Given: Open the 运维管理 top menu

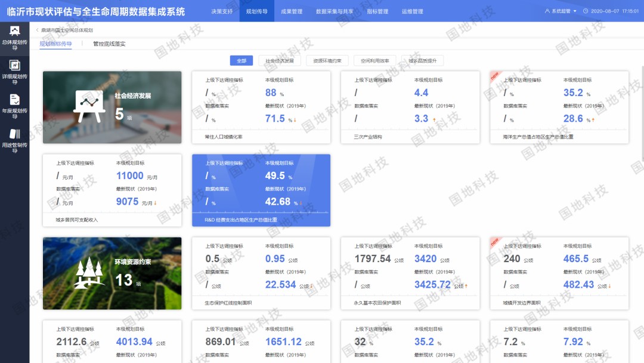Looking at the screenshot, I should [x=413, y=11].
